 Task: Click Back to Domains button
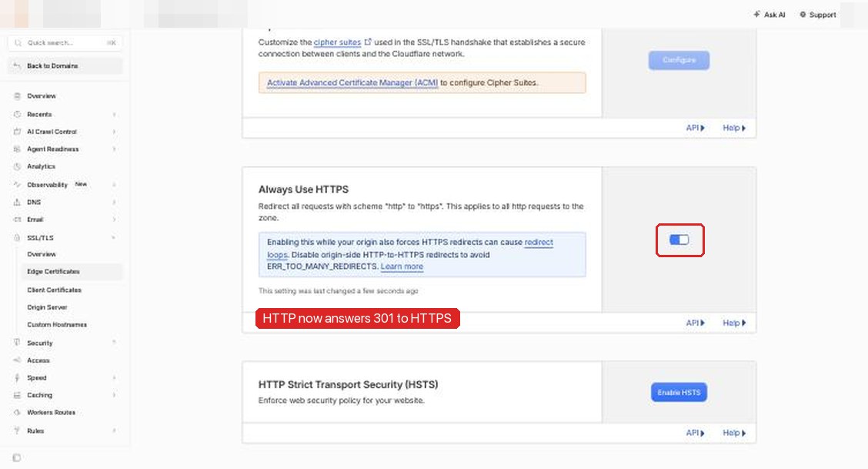[65, 65]
